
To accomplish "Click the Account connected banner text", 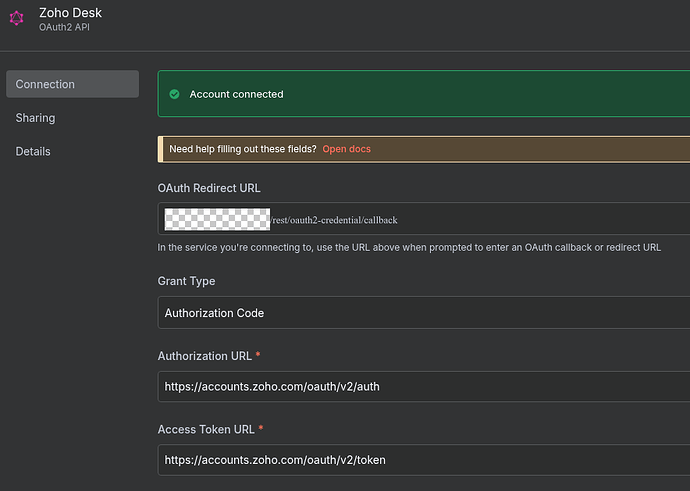I will (x=236, y=94).
